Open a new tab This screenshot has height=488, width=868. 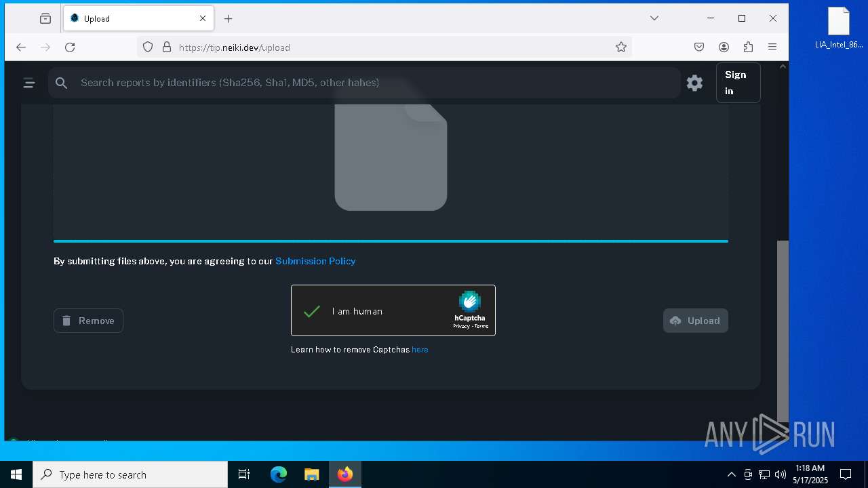coord(229,19)
